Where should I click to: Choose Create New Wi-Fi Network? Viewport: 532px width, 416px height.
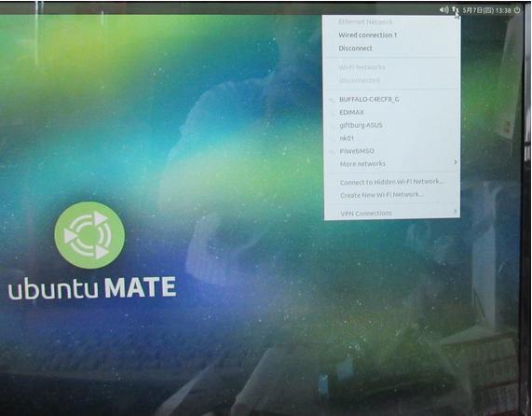coord(392,195)
